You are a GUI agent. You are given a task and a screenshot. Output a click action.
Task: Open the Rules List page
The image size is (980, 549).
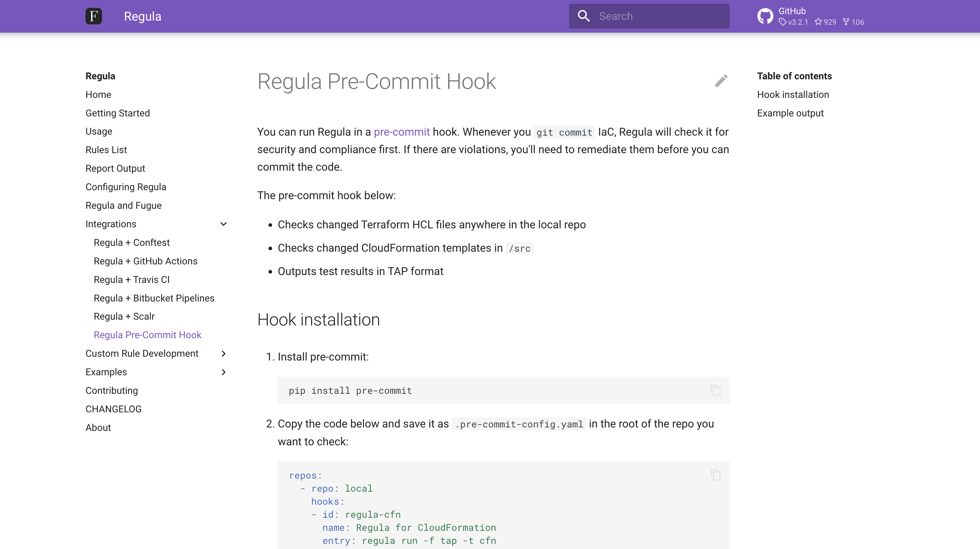pos(106,150)
